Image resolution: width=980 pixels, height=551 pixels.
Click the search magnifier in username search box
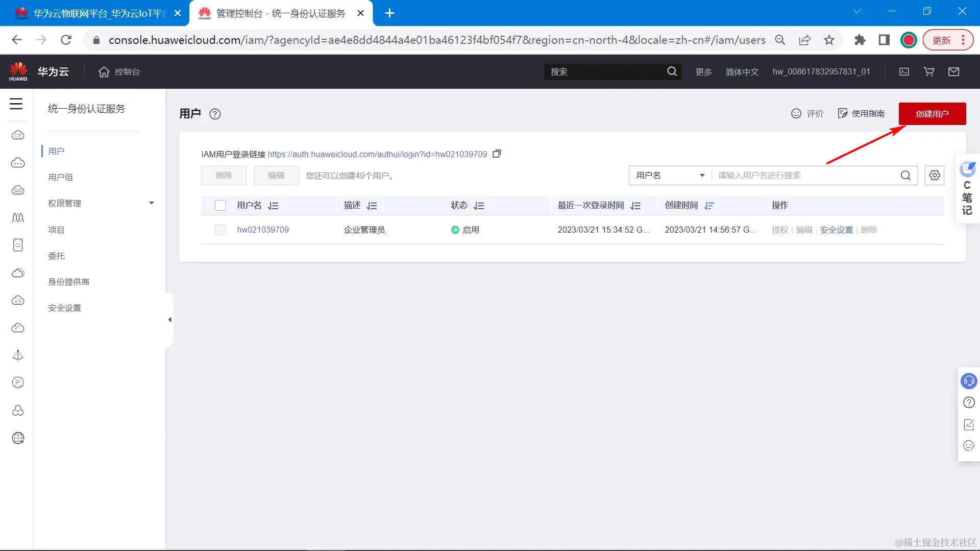(905, 176)
